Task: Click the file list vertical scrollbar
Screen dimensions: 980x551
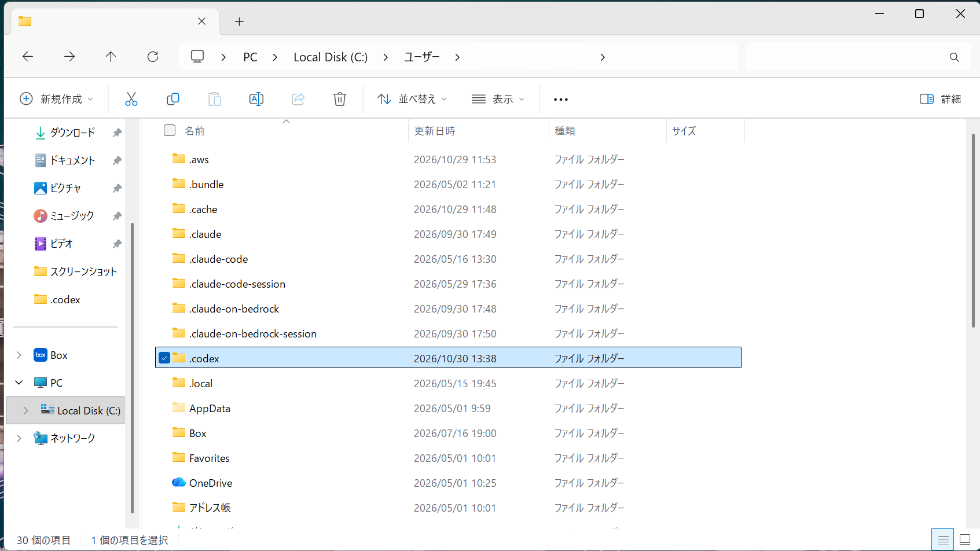Action: pyautogui.click(x=973, y=230)
